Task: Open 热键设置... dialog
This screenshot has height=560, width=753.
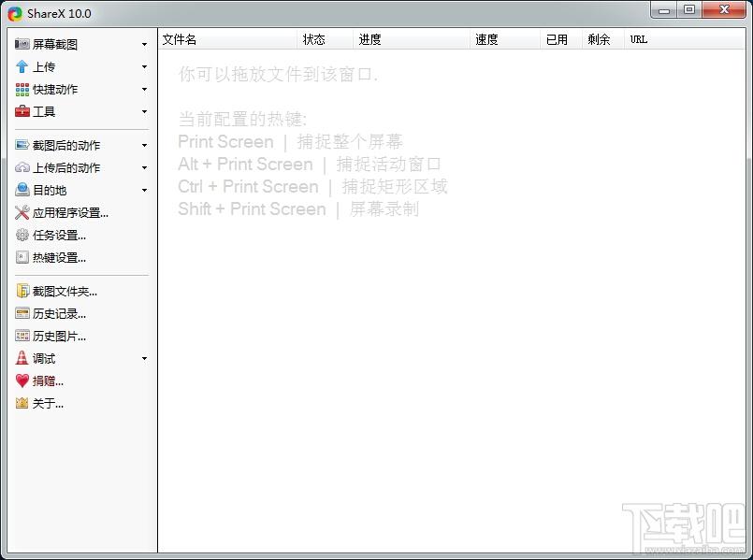Action: pyautogui.click(x=59, y=258)
